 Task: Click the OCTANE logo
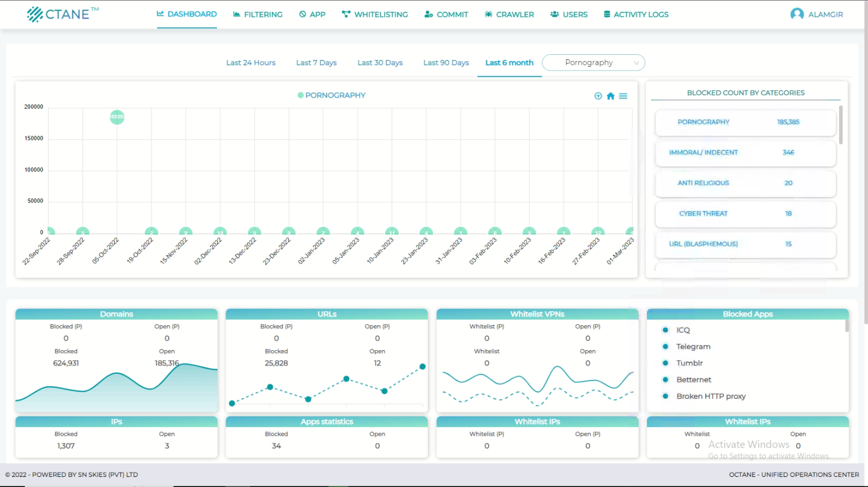(x=62, y=14)
